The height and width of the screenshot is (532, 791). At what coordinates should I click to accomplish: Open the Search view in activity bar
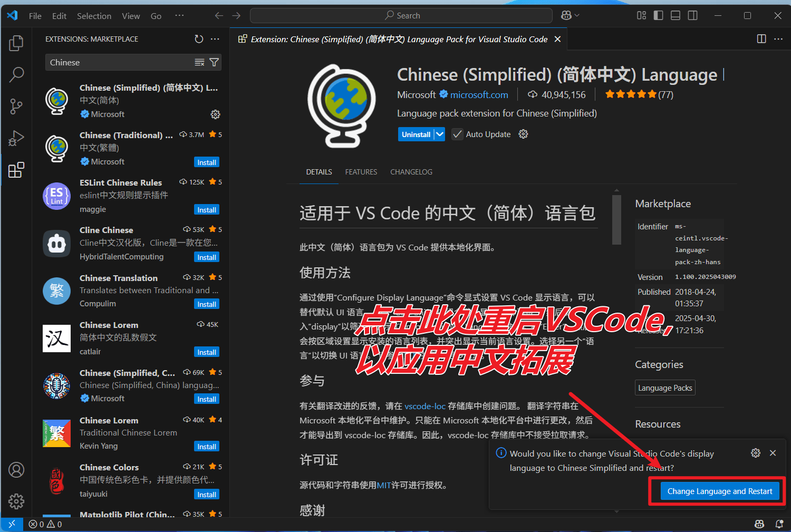click(16, 74)
